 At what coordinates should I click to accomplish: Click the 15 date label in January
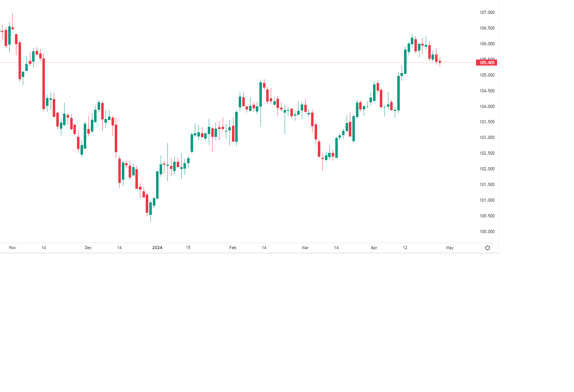(188, 248)
